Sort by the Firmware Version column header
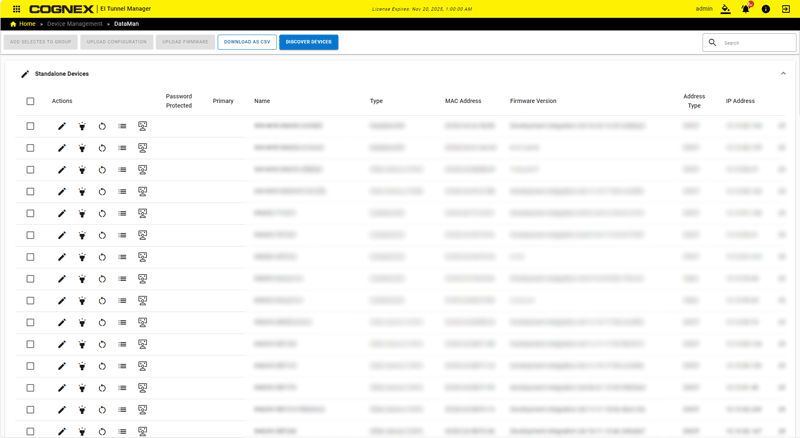The image size is (800, 438). [533, 101]
